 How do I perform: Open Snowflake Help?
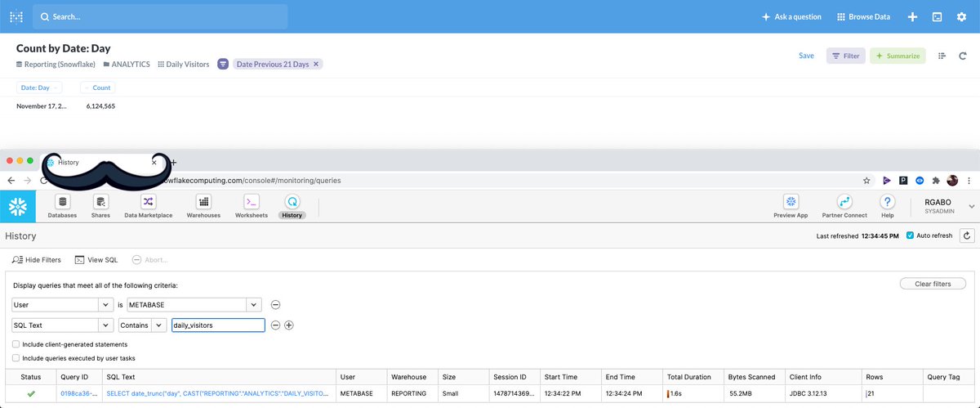coord(888,207)
